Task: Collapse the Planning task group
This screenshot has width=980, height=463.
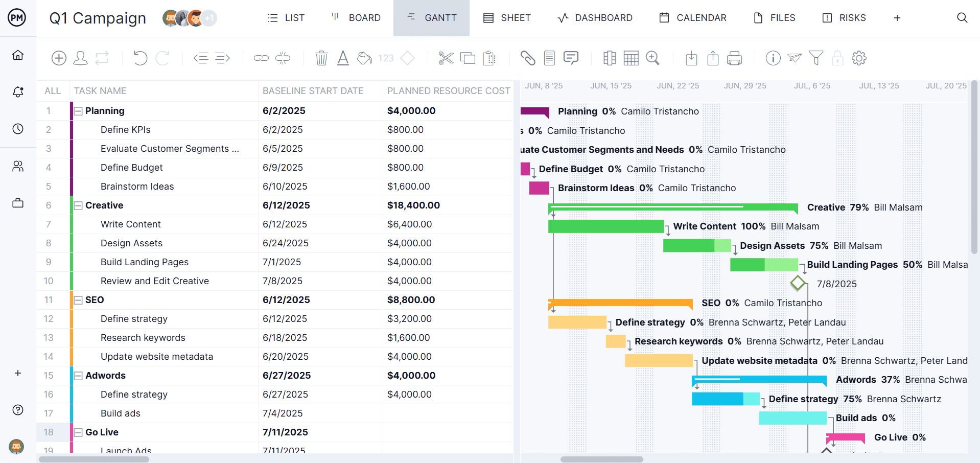Action: (x=78, y=111)
